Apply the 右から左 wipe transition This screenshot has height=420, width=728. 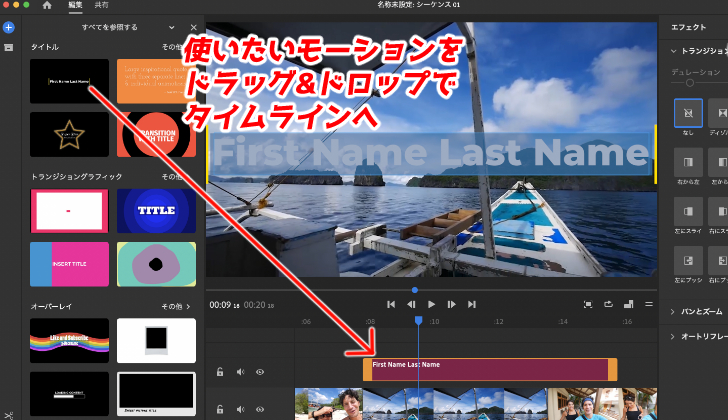pyautogui.click(x=688, y=162)
